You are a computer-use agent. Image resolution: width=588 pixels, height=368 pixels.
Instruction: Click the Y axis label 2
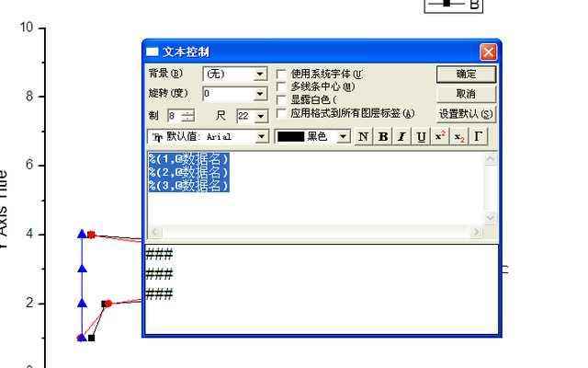[29, 303]
